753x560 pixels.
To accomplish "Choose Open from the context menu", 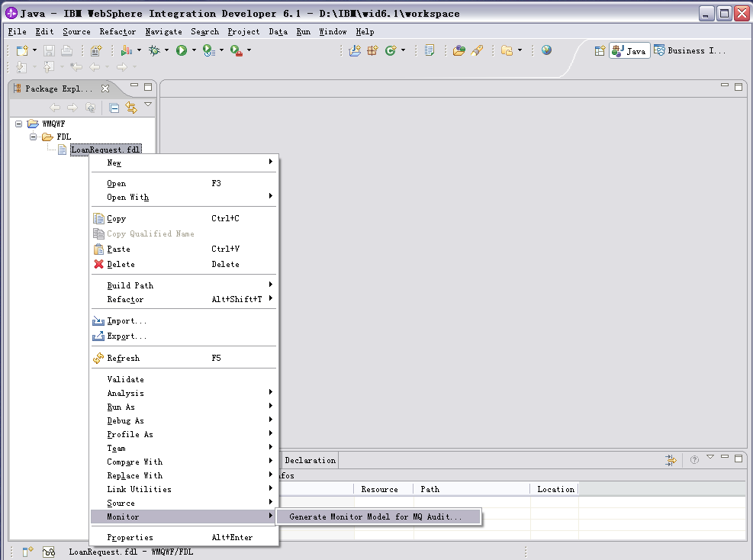I will tap(183, 183).
